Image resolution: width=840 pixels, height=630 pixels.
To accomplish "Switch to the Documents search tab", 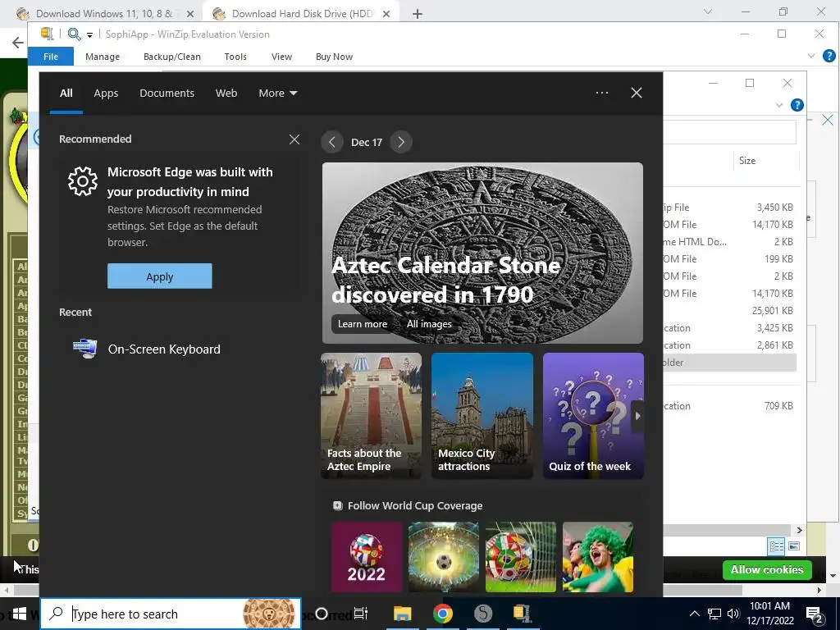I will pos(167,94).
